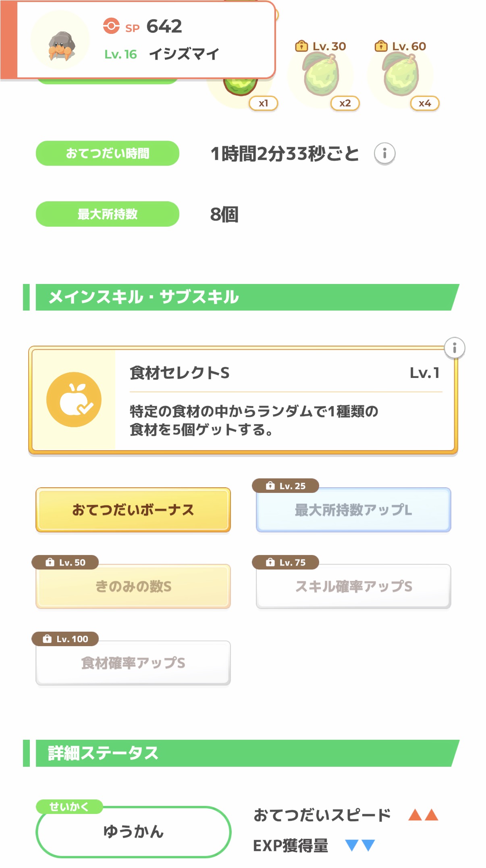Tap the EXP獲得量 down arrows

coord(360,845)
